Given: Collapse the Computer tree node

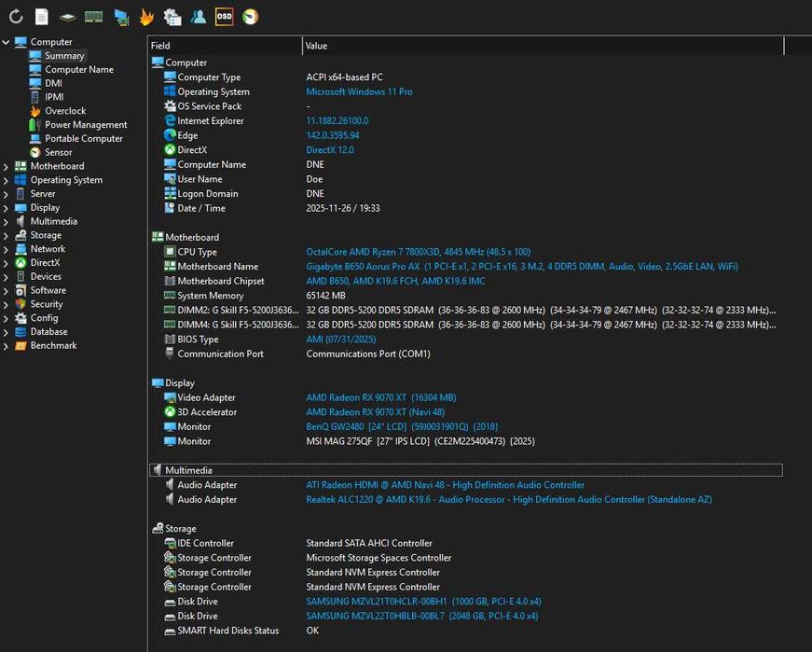Looking at the screenshot, I should click(x=7, y=42).
